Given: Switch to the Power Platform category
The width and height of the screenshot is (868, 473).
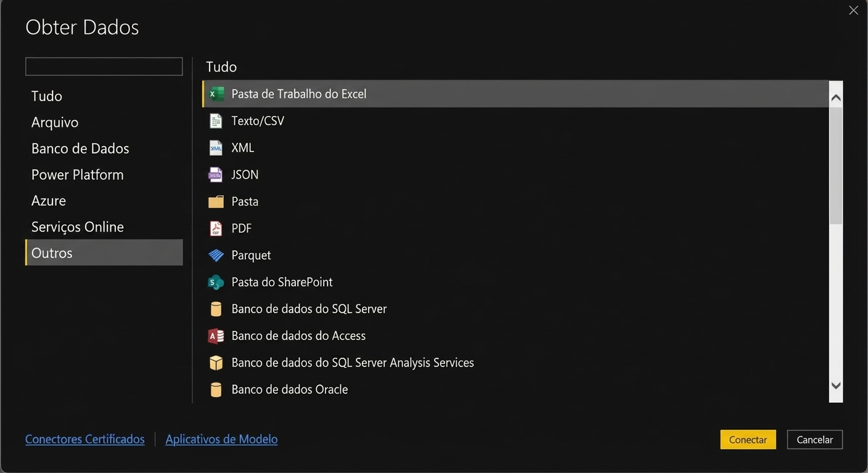Looking at the screenshot, I should (x=104, y=174).
